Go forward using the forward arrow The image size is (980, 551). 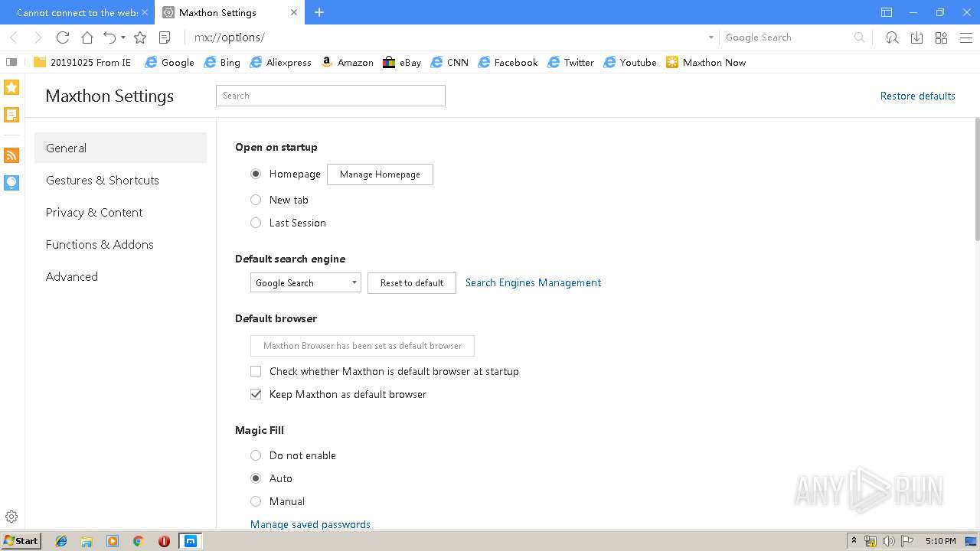(x=38, y=37)
